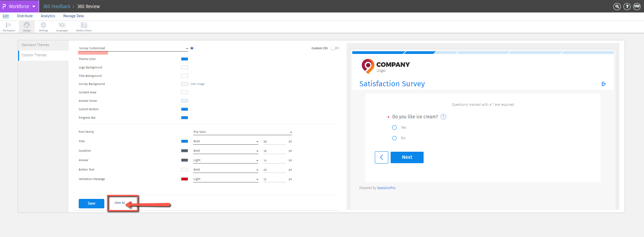This screenshot has width=644, height=237.
Task: Open the Fira Sans font family dropdown
Action: tap(243, 132)
